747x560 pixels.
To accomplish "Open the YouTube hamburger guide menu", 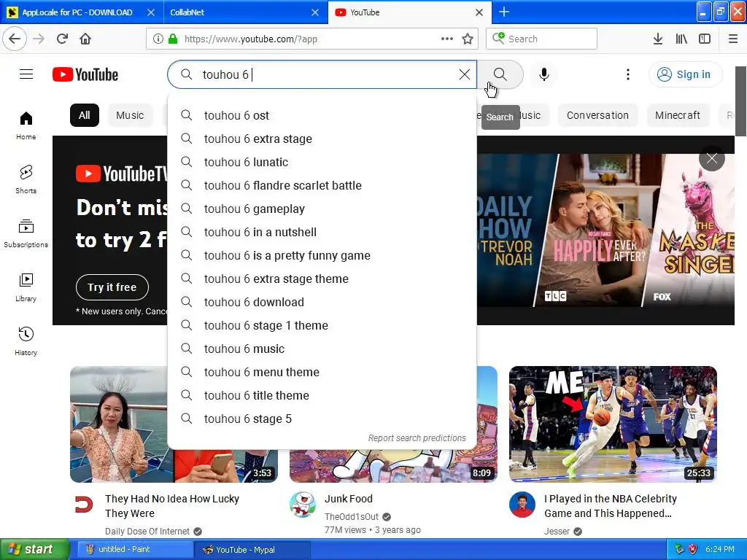I will pyautogui.click(x=26, y=74).
